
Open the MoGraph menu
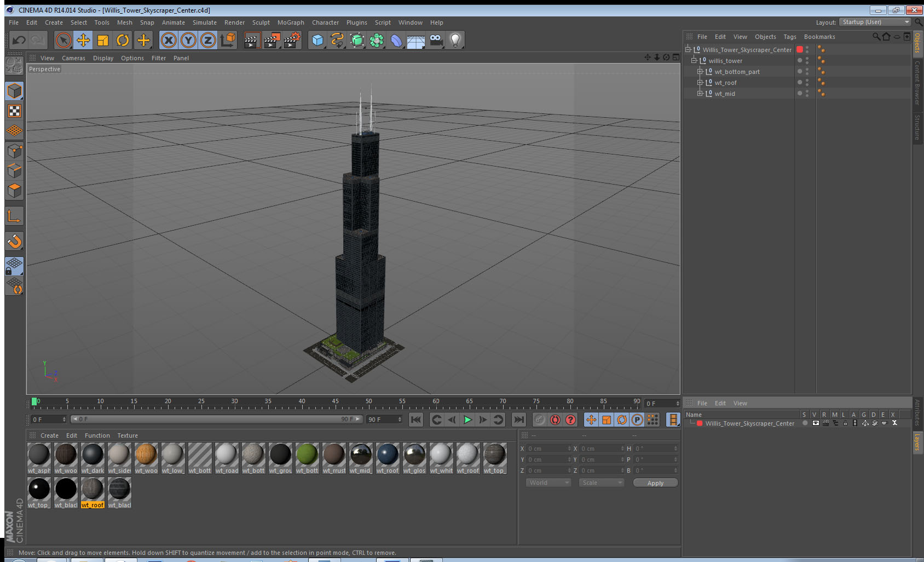(291, 22)
